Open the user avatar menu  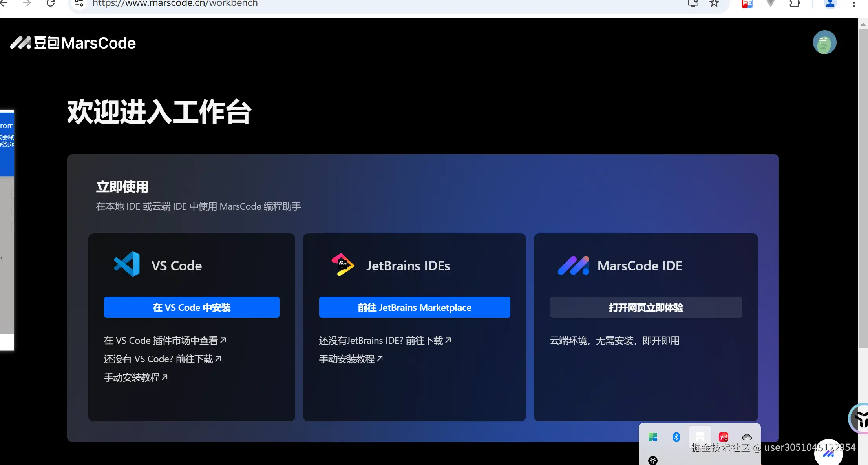point(824,42)
